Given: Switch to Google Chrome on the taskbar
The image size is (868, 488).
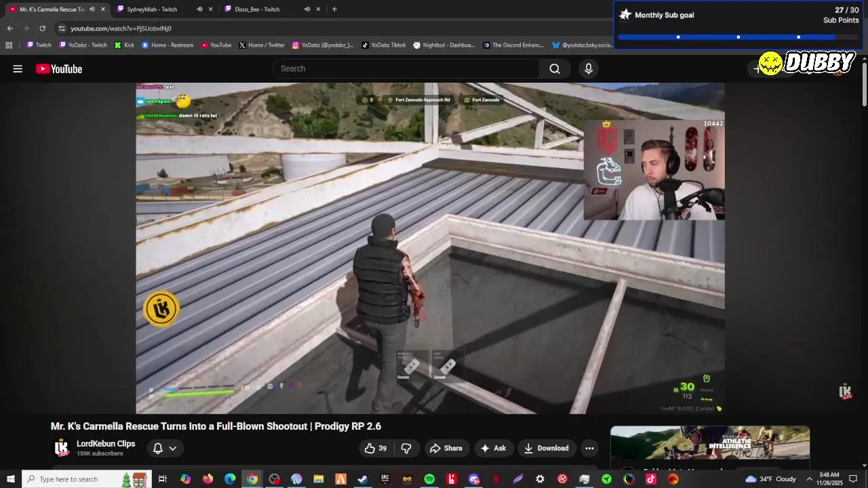Looking at the screenshot, I should coord(252,479).
